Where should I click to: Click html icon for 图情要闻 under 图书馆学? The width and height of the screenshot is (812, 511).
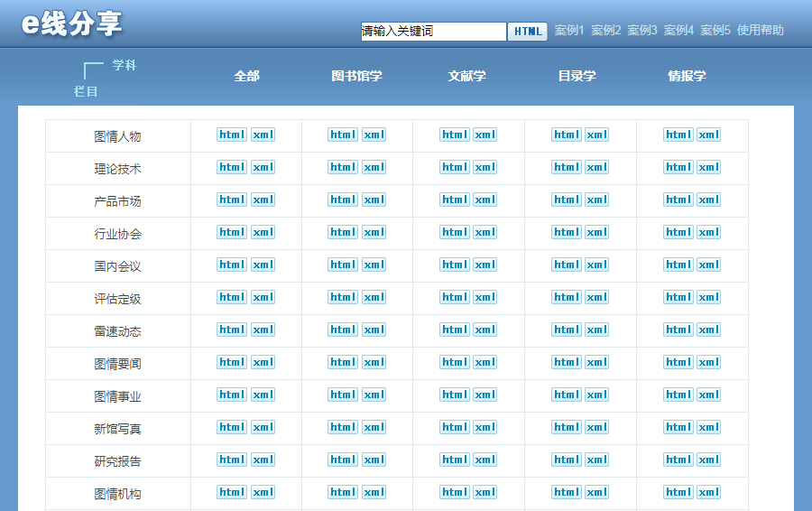tap(343, 362)
